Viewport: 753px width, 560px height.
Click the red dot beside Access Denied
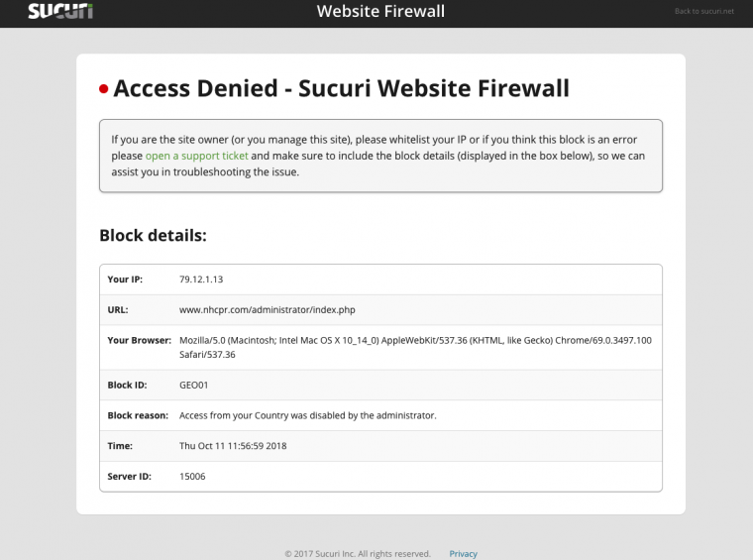coord(104,89)
